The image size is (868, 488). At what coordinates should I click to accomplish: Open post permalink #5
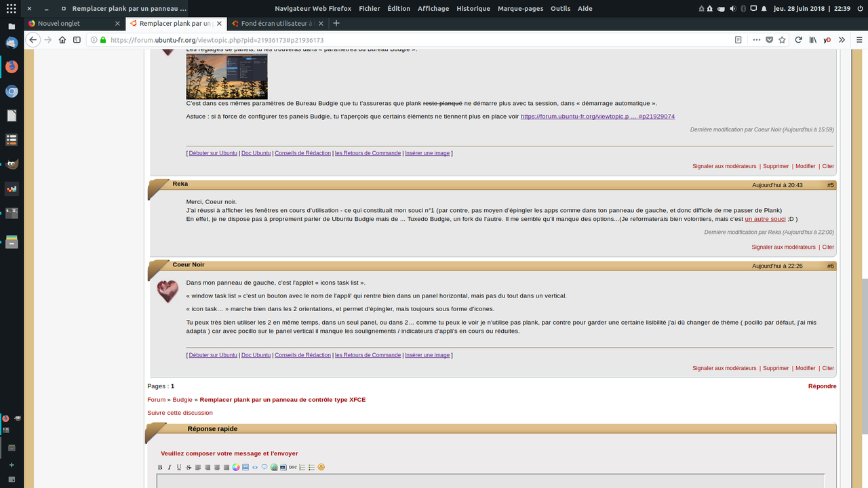[831, 185]
